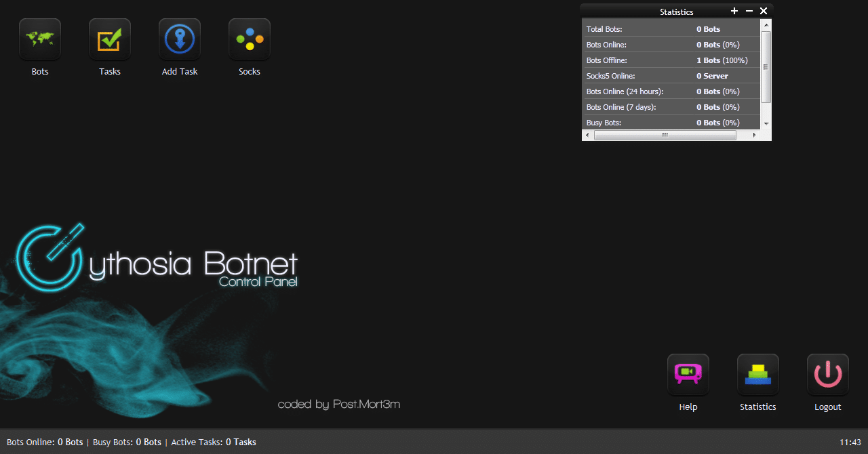Click the clock in the status bar
Image resolution: width=868 pixels, height=454 pixels.
tap(850, 442)
